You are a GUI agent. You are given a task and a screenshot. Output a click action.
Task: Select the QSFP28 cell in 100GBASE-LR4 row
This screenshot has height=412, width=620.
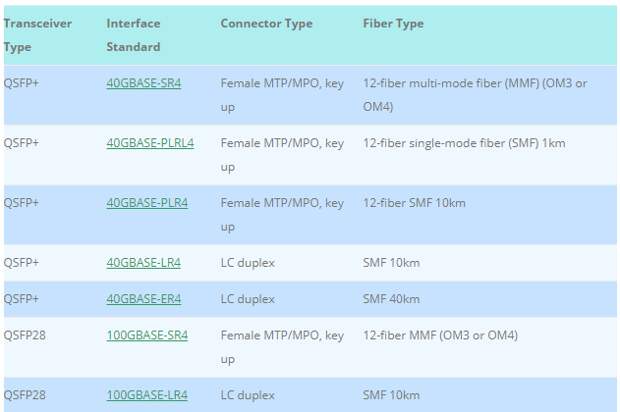tap(25, 395)
